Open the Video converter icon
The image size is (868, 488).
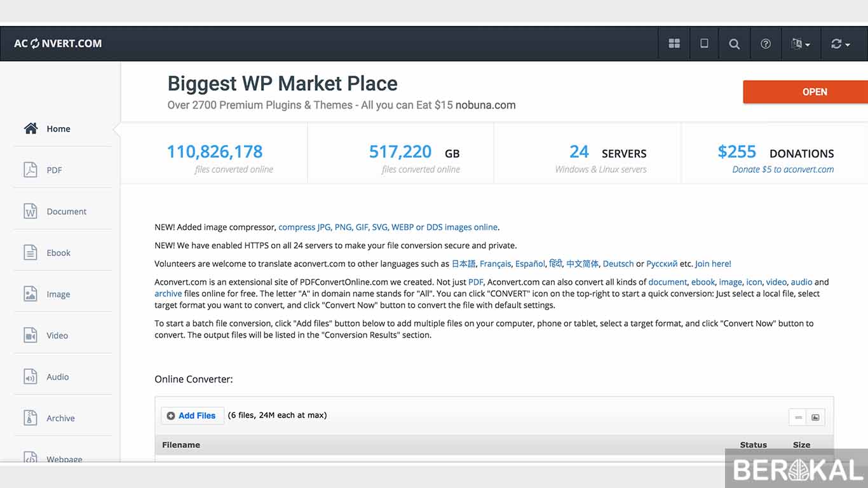point(31,335)
